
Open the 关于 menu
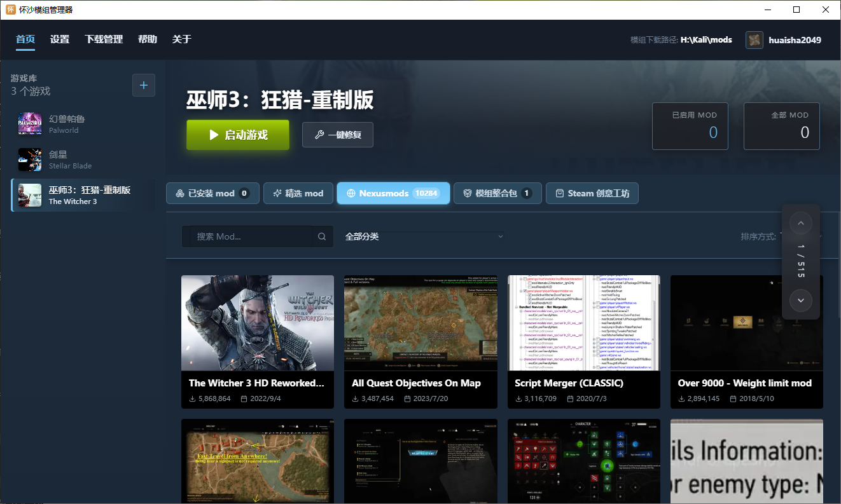tap(182, 39)
